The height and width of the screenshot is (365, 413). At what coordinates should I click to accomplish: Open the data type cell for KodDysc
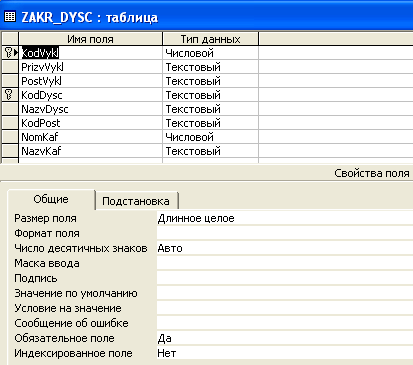tap(211, 95)
